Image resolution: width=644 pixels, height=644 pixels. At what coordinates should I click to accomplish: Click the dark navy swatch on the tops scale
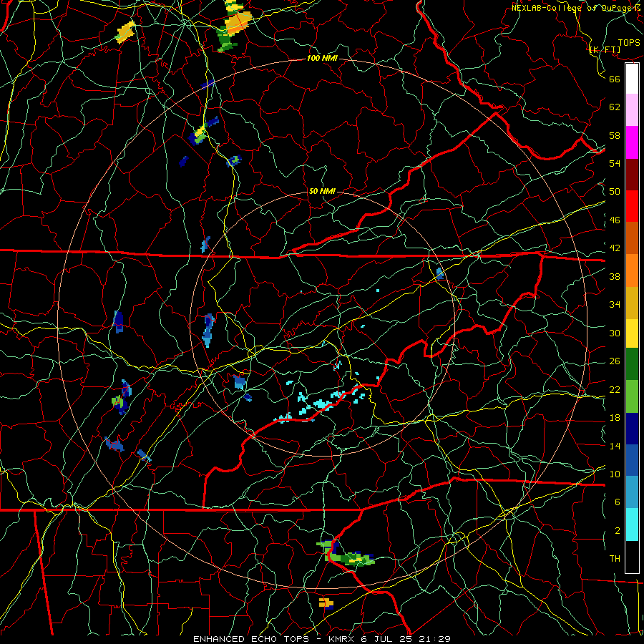tap(632, 429)
